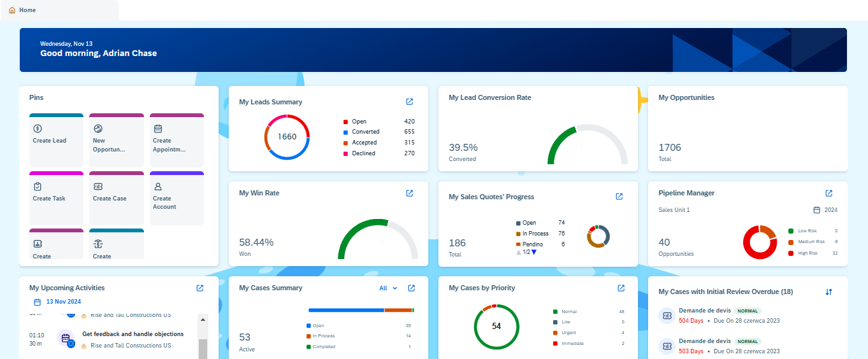The width and height of the screenshot is (868, 359).
Task: Click the Immediate legend in Cases by Priority
Action: pyautogui.click(x=590, y=344)
